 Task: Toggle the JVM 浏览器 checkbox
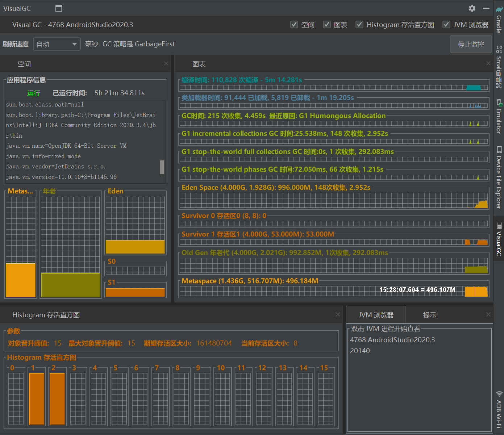tap(446, 25)
